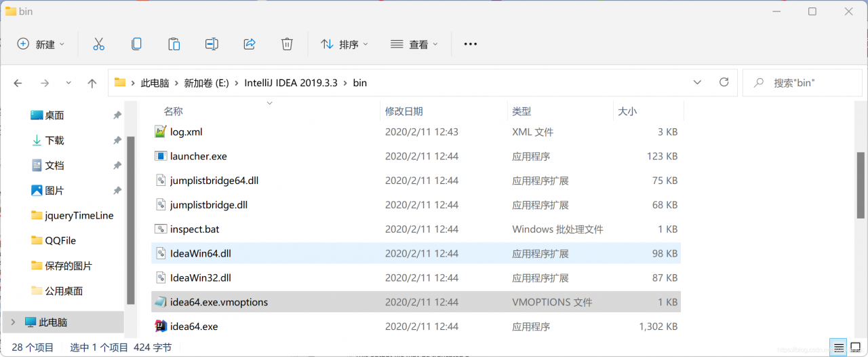Open the 新建 (New) dropdown
Viewport: 868px width, 357px height.
click(41, 44)
